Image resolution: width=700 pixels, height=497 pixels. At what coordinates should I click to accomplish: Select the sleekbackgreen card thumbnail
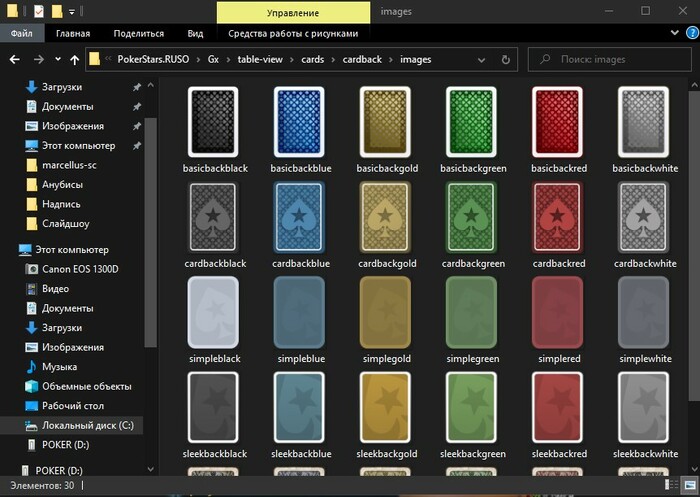pyautogui.click(x=471, y=407)
